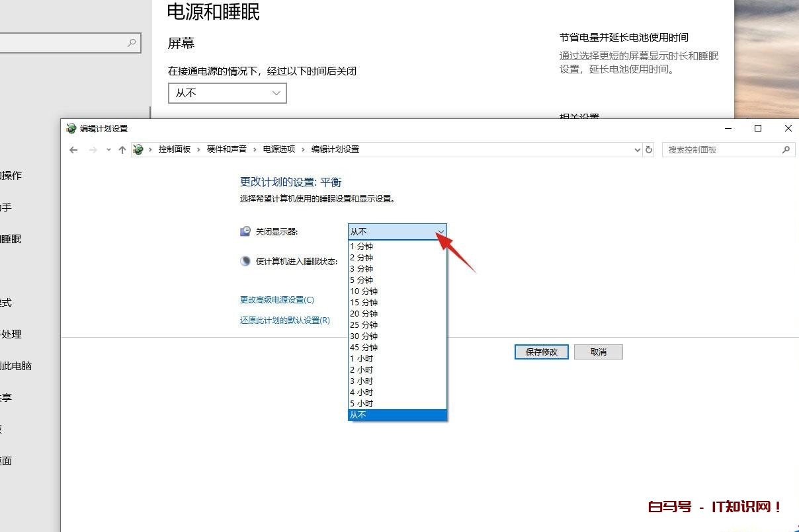Select 30 分钟 from the list
The image size is (799, 532).
[x=364, y=336]
